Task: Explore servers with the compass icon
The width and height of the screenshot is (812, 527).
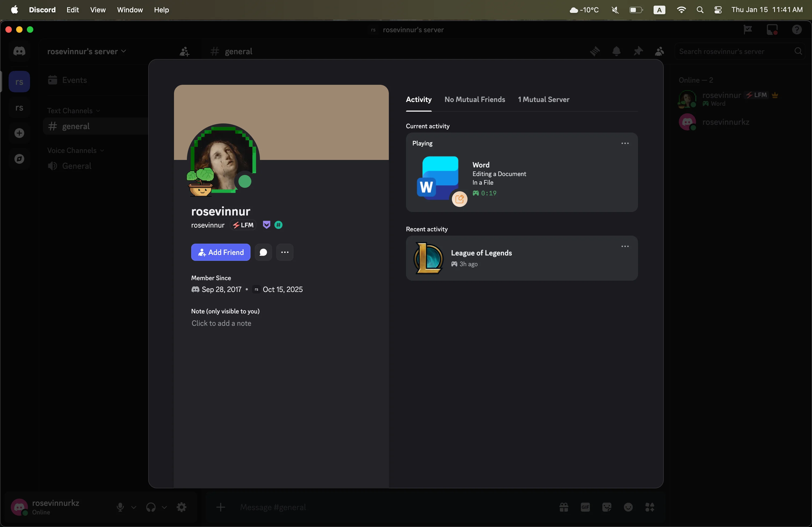Action: pos(19,159)
